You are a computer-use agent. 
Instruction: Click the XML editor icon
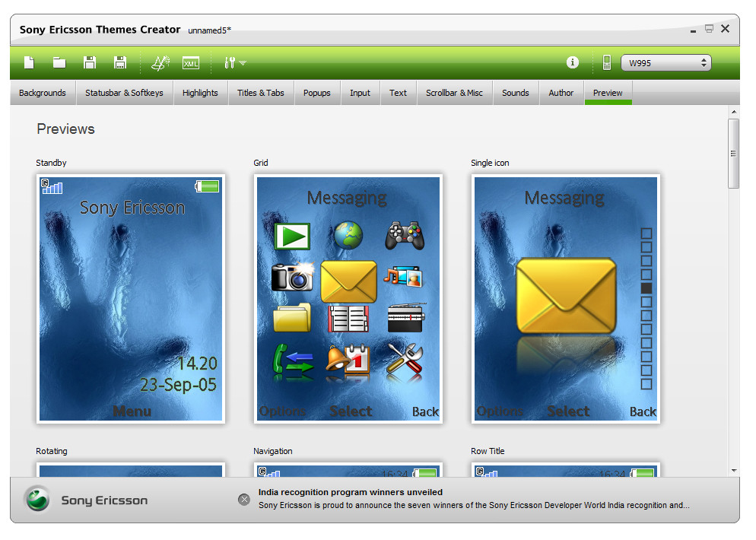click(190, 63)
